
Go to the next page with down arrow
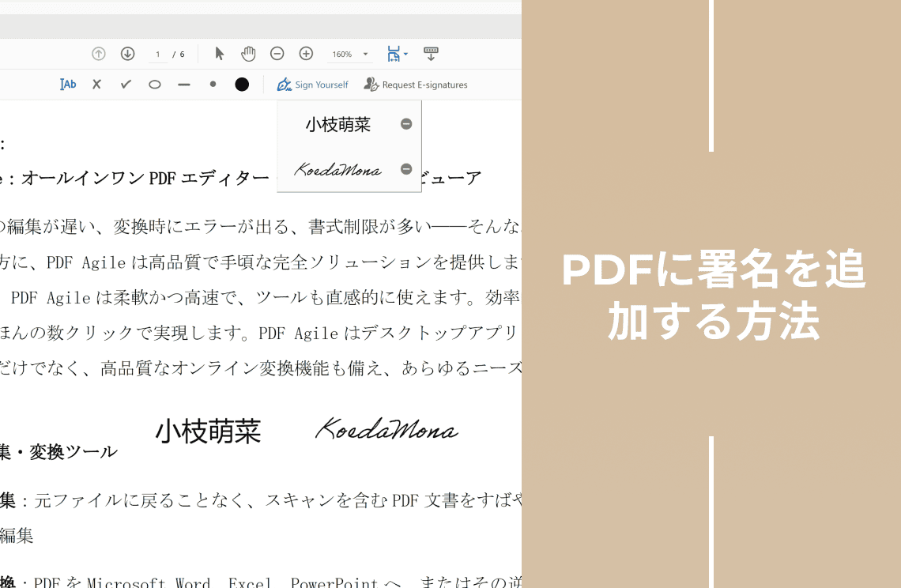[x=126, y=53]
